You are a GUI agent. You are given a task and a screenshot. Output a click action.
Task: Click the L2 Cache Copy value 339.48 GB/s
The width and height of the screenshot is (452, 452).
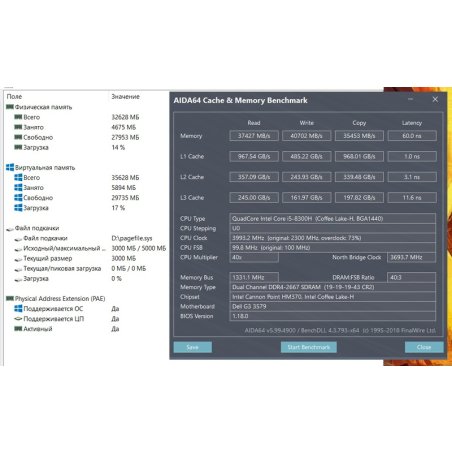tap(359, 177)
